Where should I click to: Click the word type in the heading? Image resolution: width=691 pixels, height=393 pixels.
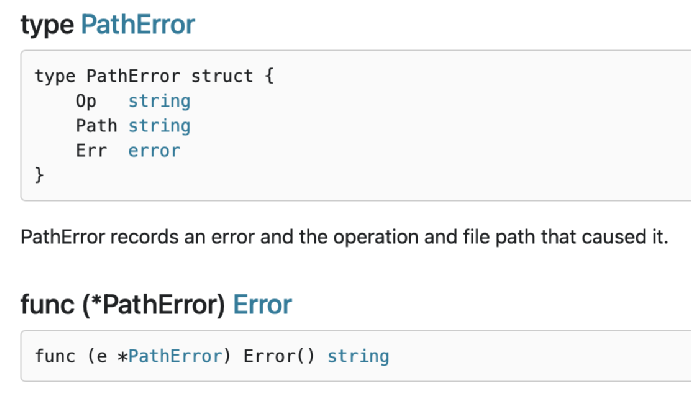[x=47, y=25]
